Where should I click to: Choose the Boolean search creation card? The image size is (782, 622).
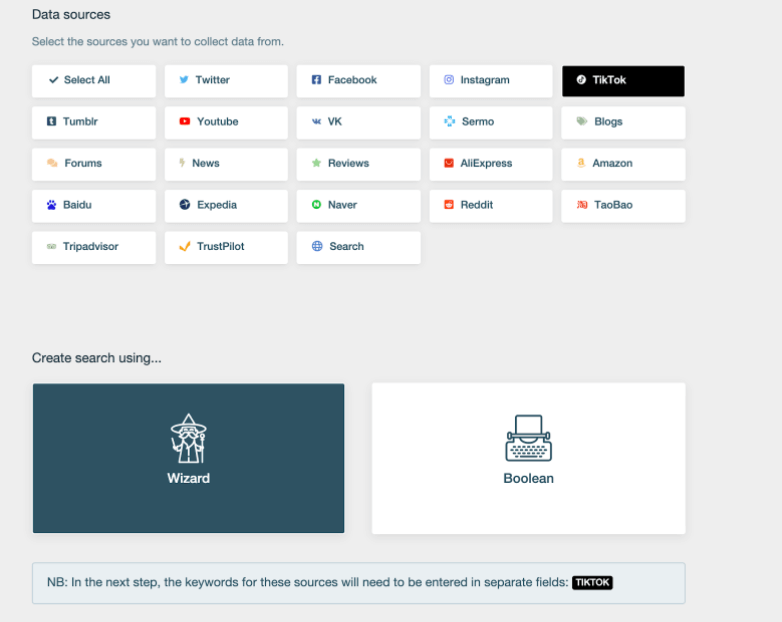pos(528,458)
